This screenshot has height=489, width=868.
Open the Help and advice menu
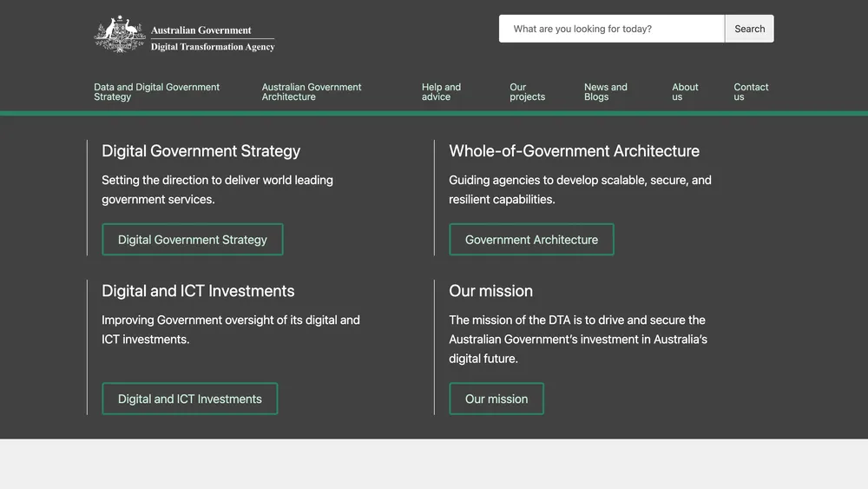pyautogui.click(x=441, y=92)
